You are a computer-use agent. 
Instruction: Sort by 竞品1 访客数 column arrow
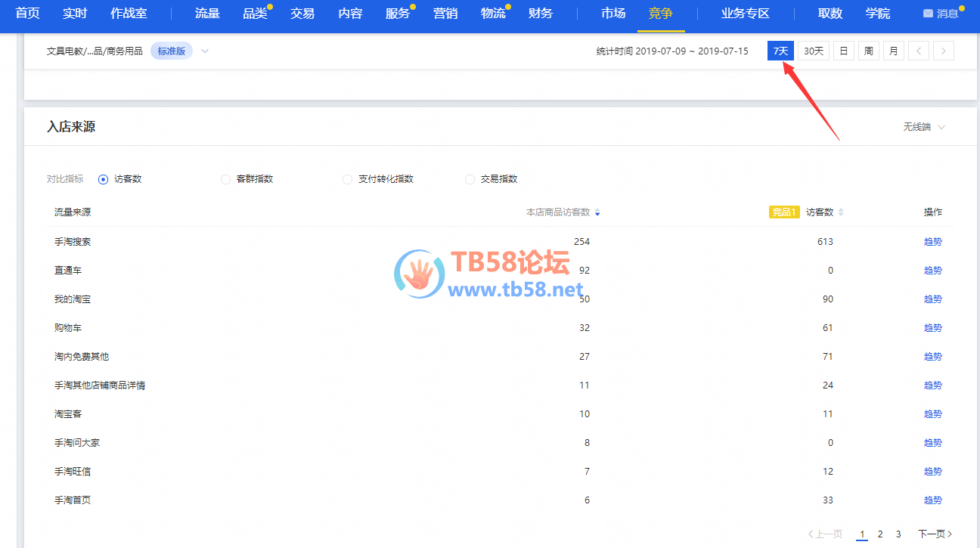841,212
